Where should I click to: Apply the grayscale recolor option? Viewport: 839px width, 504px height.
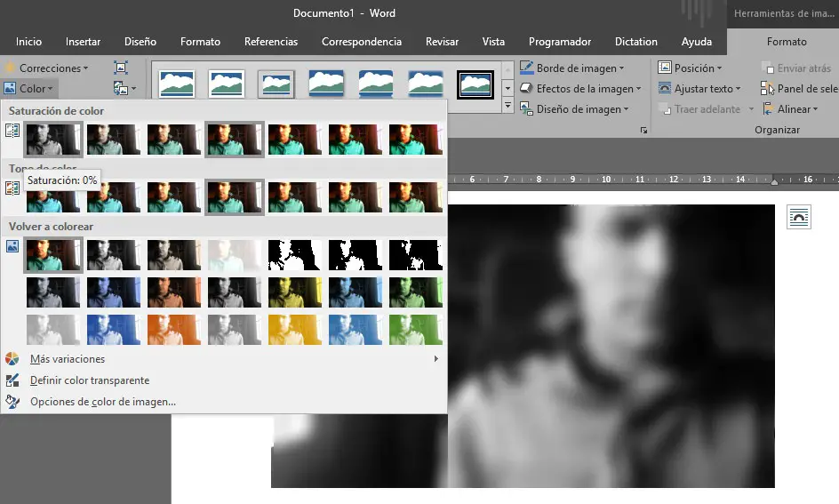click(x=114, y=255)
